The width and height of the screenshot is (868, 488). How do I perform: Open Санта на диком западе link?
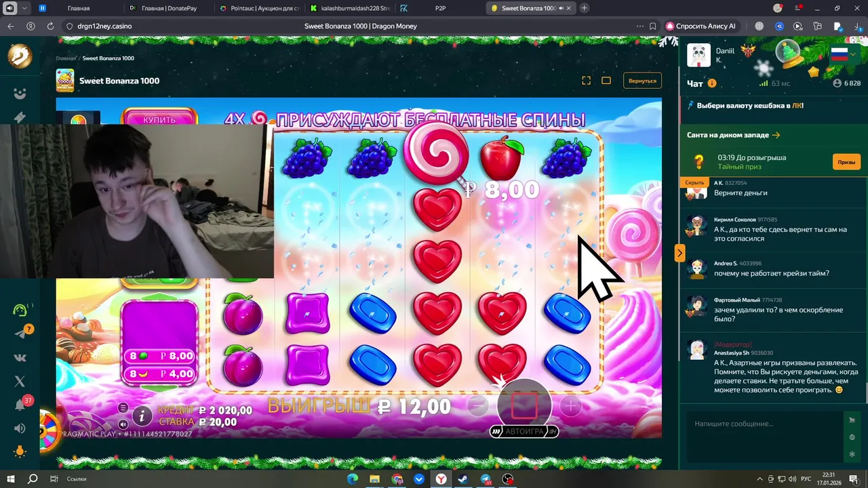pyautogui.click(x=733, y=135)
